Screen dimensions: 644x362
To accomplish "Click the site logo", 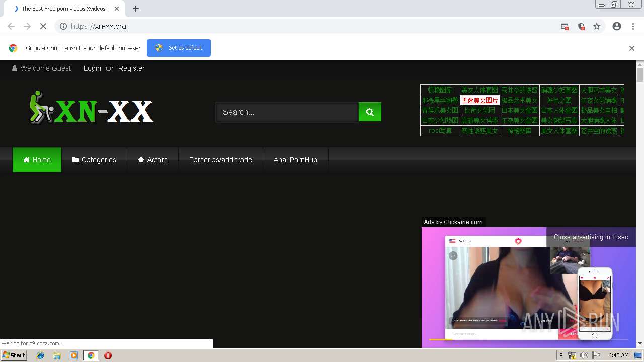I will tap(91, 108).
